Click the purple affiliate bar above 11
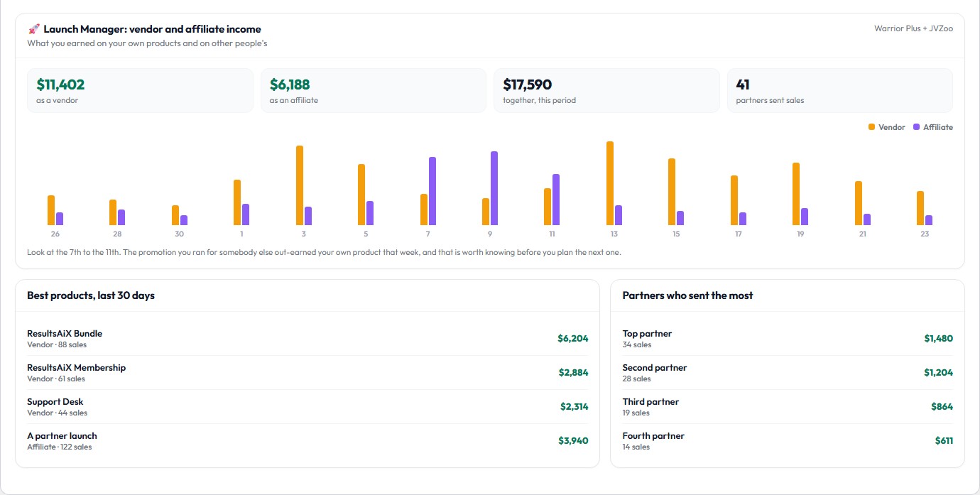The height and width of the screenshot is (495, 980). pos(556,200)
